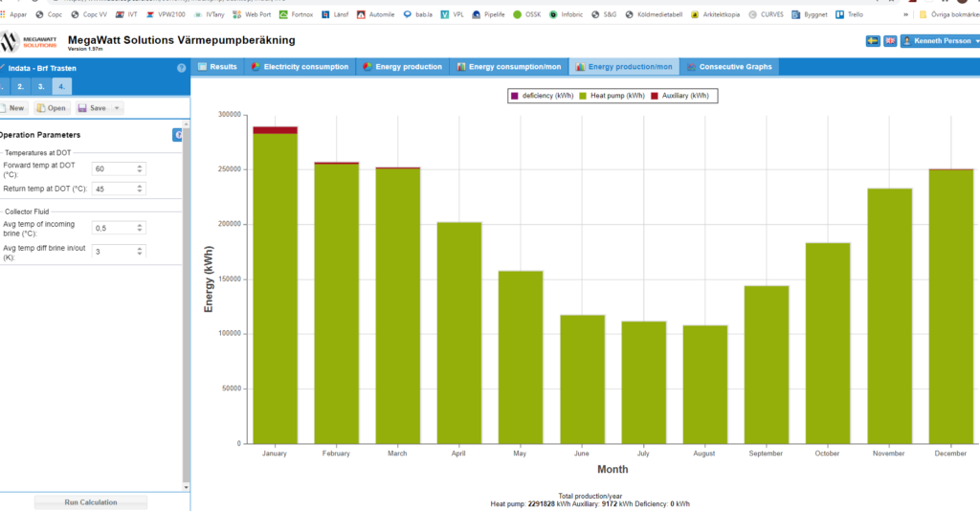
Task: Open Övriga bokmärken folder
Action: pos(948,14)
